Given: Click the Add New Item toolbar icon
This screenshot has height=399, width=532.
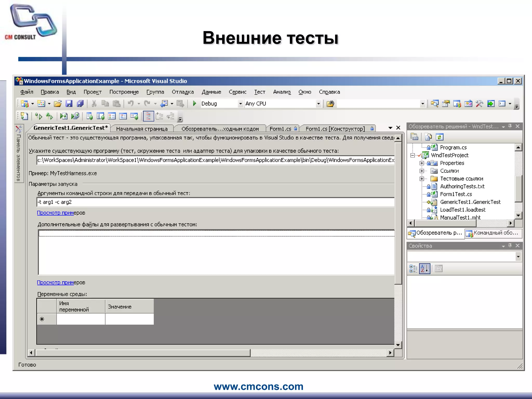Looking at the screenshot, I should pos(41,104).
